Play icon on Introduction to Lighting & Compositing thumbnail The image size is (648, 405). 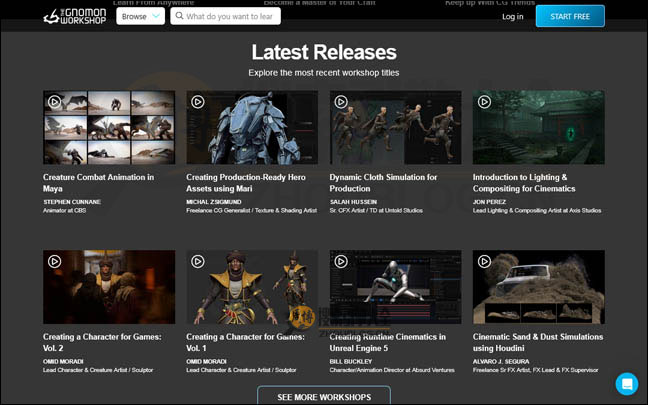coord(484,102)
